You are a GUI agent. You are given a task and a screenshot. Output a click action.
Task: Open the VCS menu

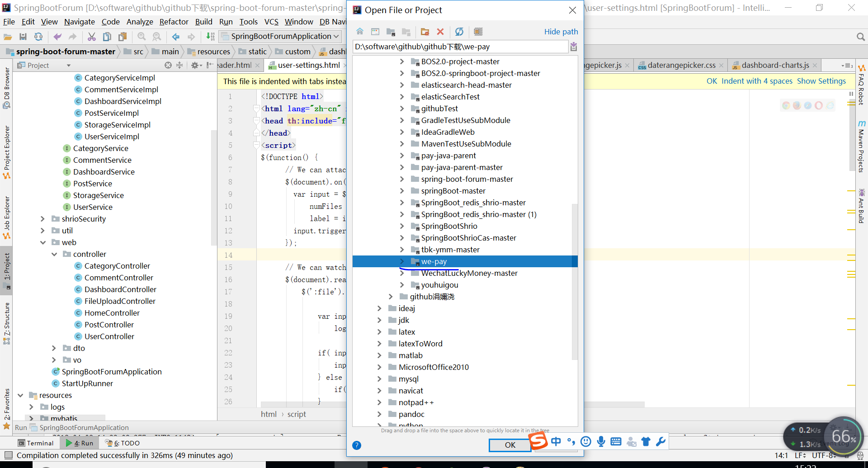tap(271, 22)
